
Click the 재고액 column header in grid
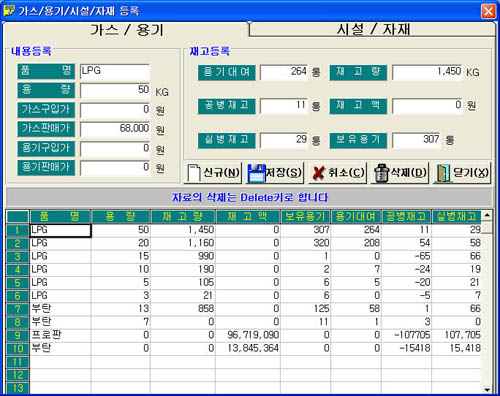248,217
